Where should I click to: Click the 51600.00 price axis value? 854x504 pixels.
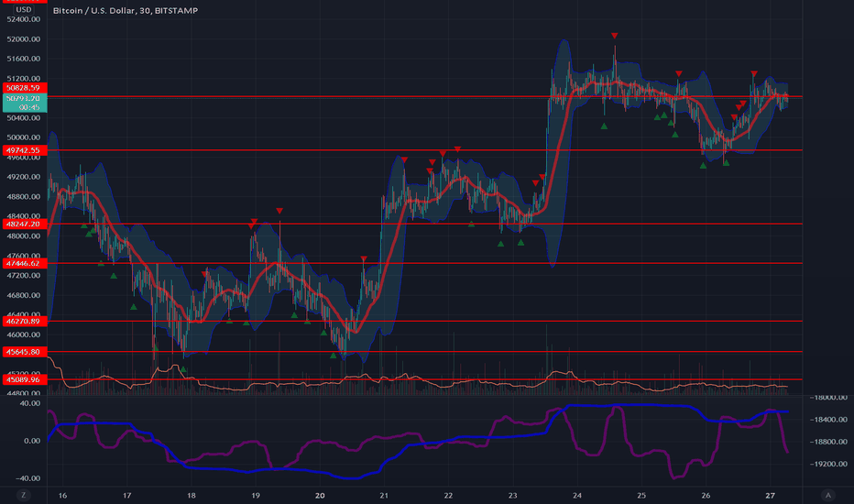pyautogui.click(x=24, y=59)
